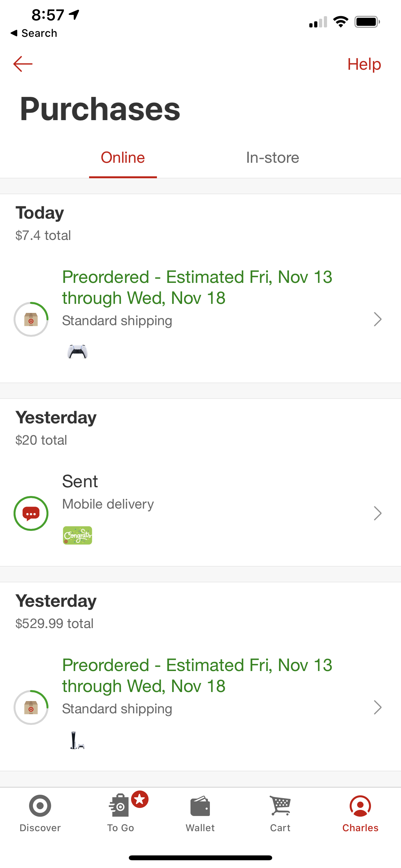The width and height of the screenshot is (401, 868).
Task: Expand today's $7.4 preorder details chevron
Action: 377,319
